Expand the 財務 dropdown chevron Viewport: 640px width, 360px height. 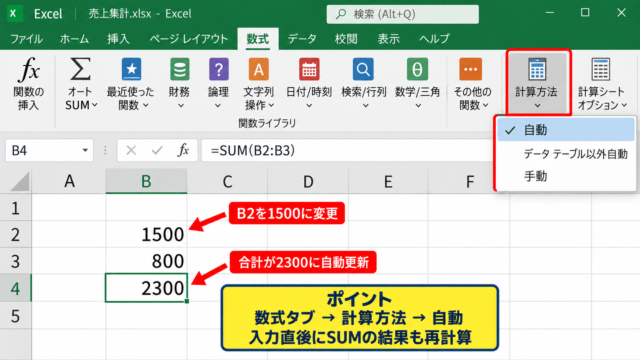coord(180,106)
